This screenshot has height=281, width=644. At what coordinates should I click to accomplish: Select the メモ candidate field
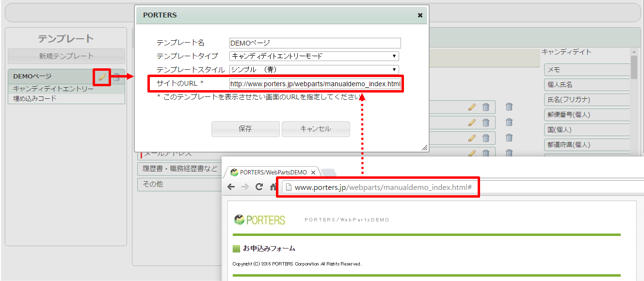click(x=587, y=70)
